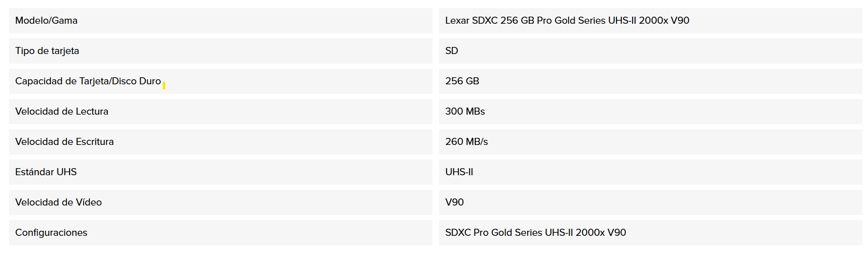Click the Velocidad de Escritura label
The height and width of the screenshot is (255, 868).
[x=65, y=142]
